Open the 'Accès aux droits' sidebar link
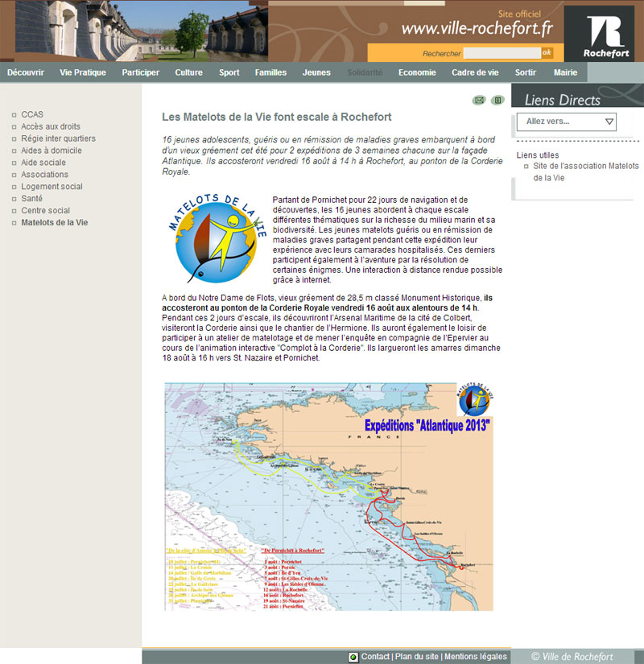The image size is (644, 664). click(51, 126)
